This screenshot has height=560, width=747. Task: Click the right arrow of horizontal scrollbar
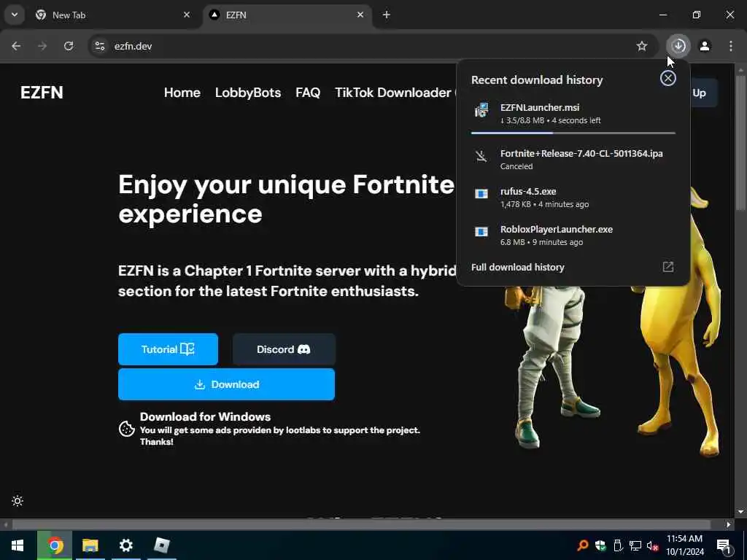coord(729,525)
